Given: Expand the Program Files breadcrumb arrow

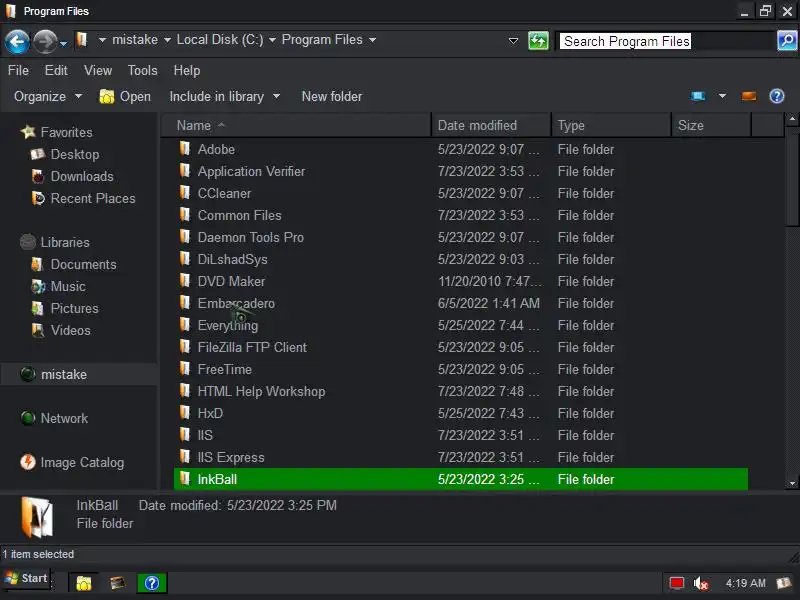Looking at the screenshot, I should point(372,40).
